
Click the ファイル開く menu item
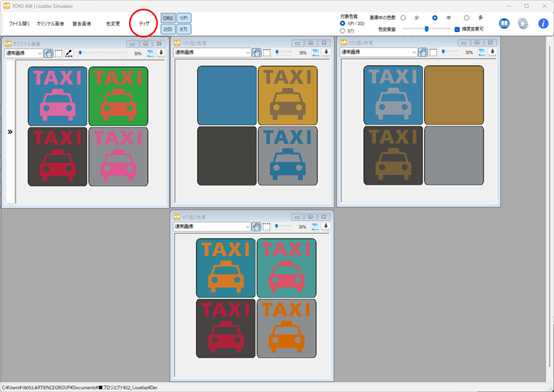tap(19, 24)
